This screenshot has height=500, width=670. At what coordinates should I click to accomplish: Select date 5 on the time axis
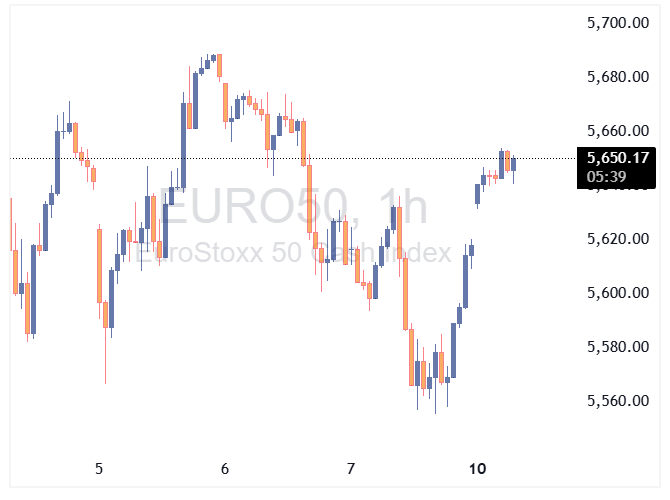coord(98,468)
